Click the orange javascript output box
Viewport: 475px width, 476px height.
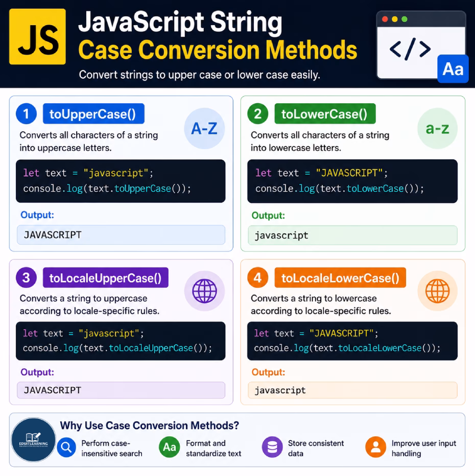(353, 390)
